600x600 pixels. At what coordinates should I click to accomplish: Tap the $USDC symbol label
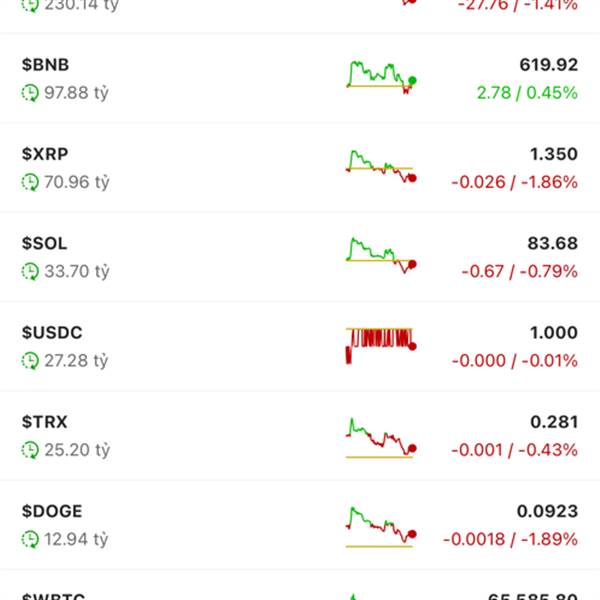[x=51, y=333]
